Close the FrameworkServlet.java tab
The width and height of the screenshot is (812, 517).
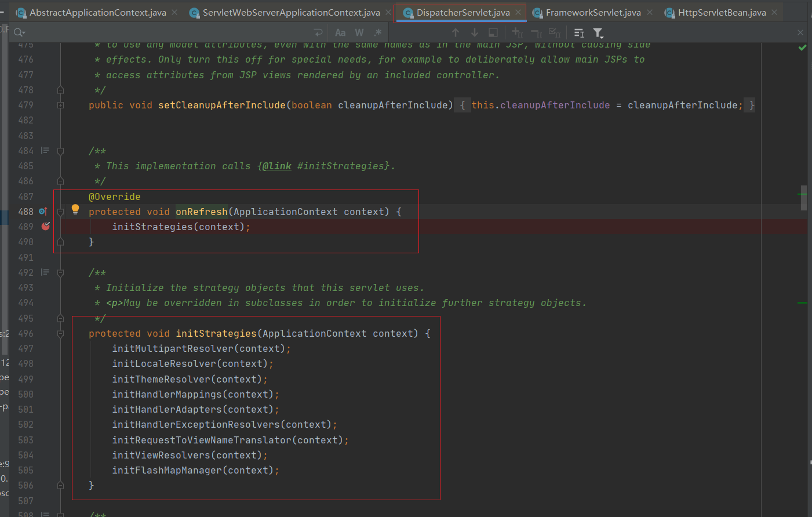650,12
